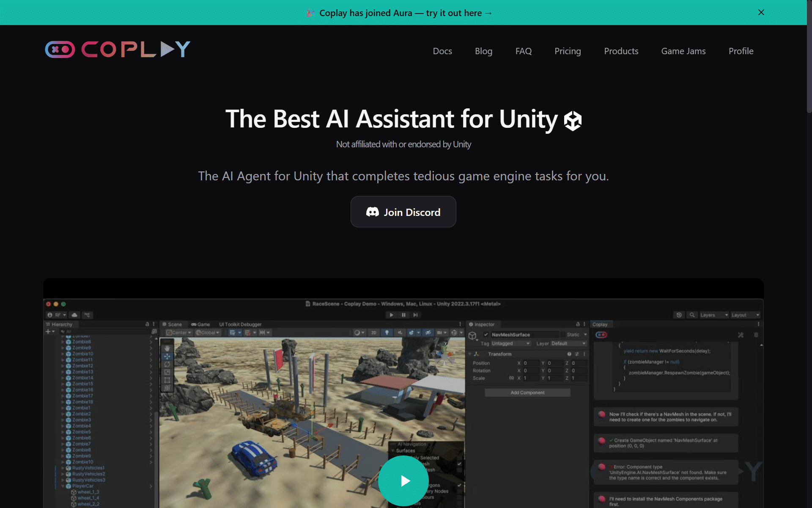This screenshot has height=508, width=812.
Task: Select the Scale tool in the Unity scene view
Action: 167,372
